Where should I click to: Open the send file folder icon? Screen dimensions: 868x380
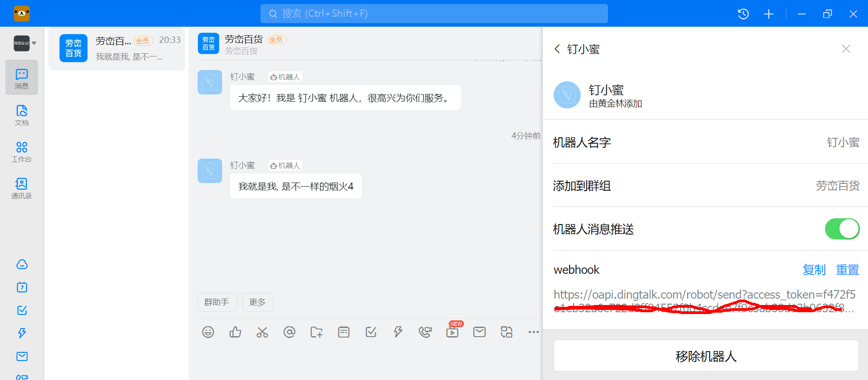pos(317,332)
